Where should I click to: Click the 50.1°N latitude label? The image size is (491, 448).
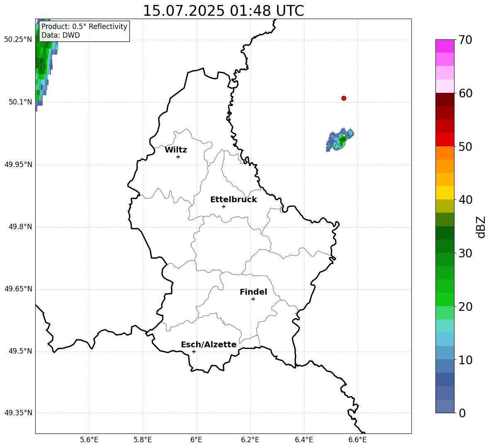(20, 102)
